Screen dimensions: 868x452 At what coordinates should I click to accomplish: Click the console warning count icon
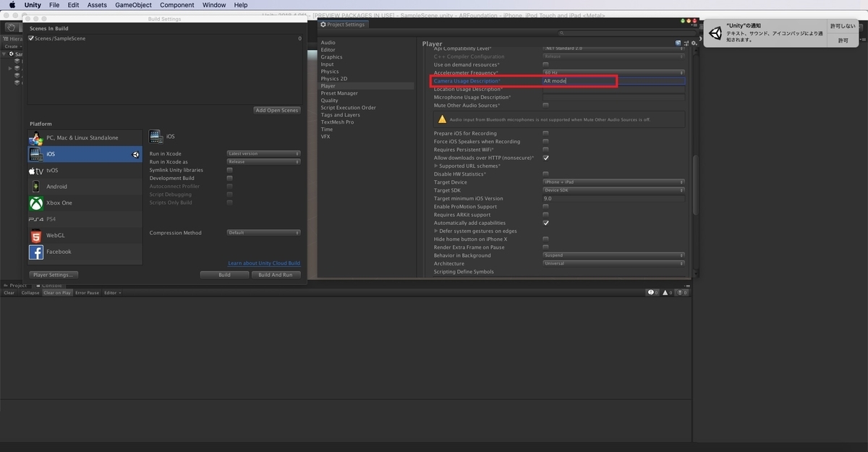click(665, 293)
